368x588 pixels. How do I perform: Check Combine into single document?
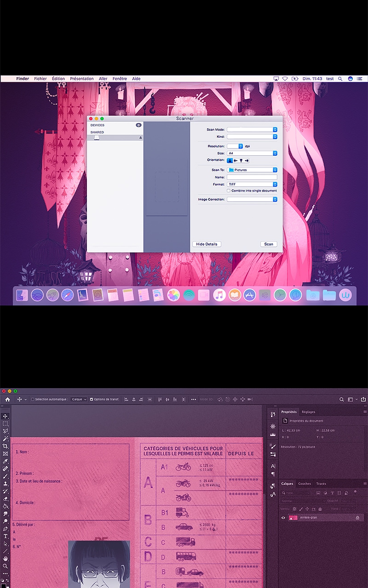click(x=228, y=191)
